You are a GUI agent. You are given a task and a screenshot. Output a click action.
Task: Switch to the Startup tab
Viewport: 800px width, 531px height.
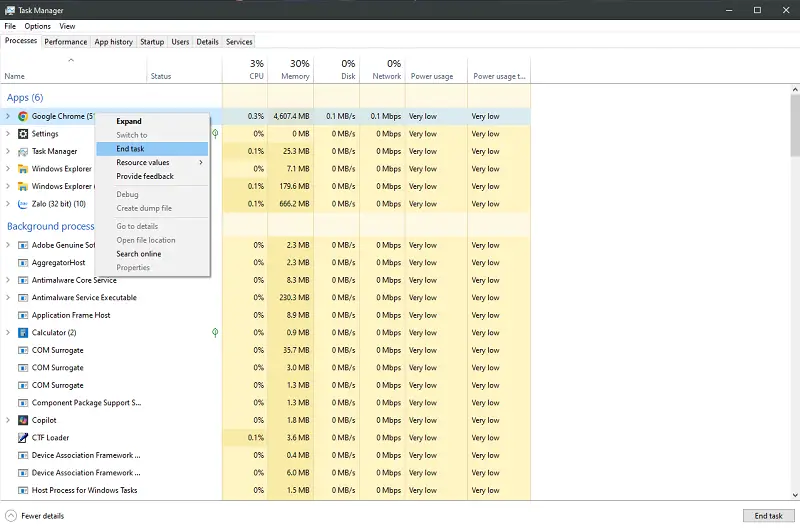(x=152, y=42)
